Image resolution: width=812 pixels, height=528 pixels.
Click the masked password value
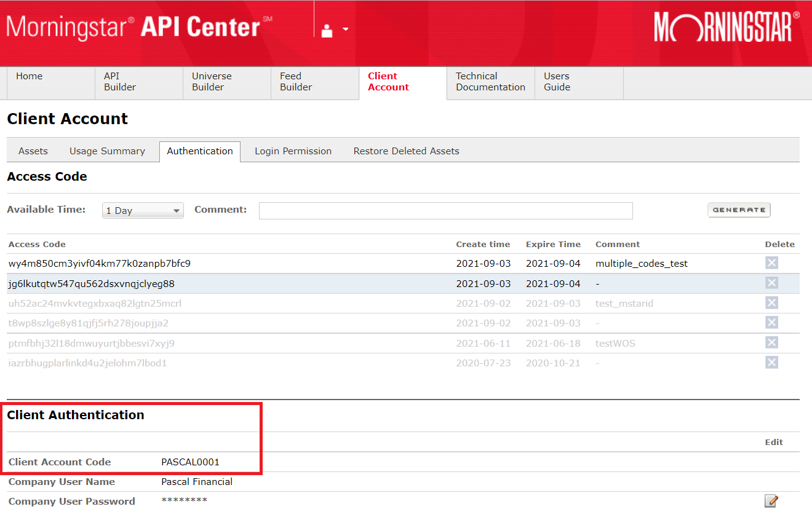point(185,500)
